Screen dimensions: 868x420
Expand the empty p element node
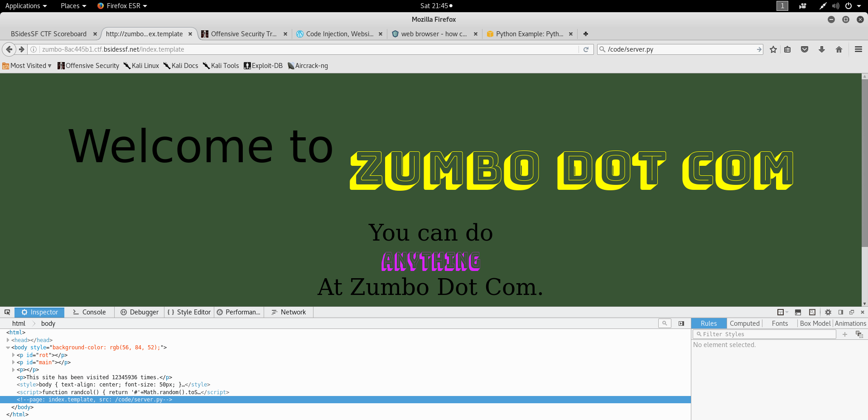[14, 370]
